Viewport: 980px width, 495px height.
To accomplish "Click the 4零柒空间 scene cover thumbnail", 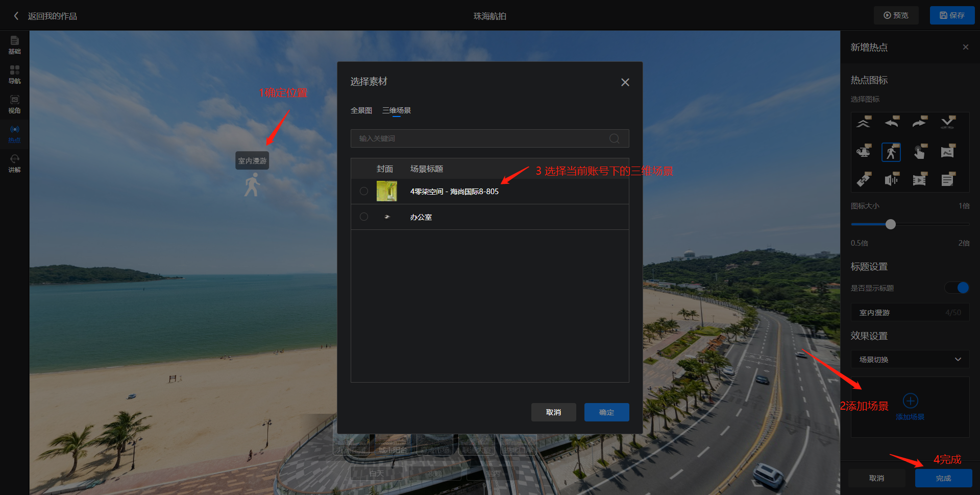I will 387,191.
